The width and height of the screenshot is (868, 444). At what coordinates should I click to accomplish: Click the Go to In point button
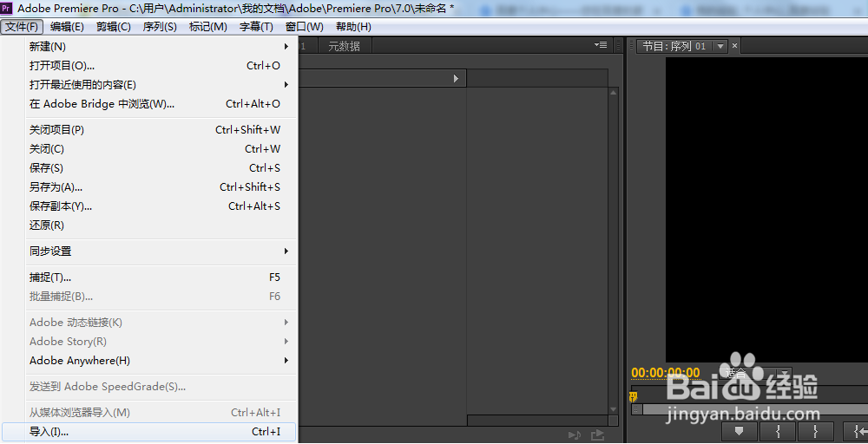857,431
